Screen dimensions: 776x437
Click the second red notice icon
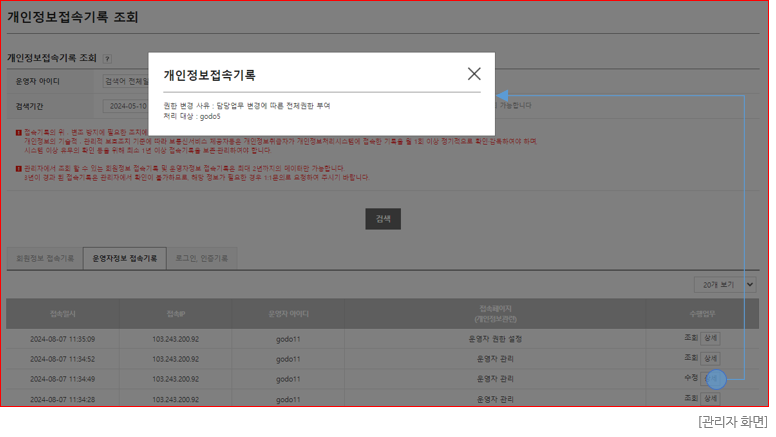18,169
